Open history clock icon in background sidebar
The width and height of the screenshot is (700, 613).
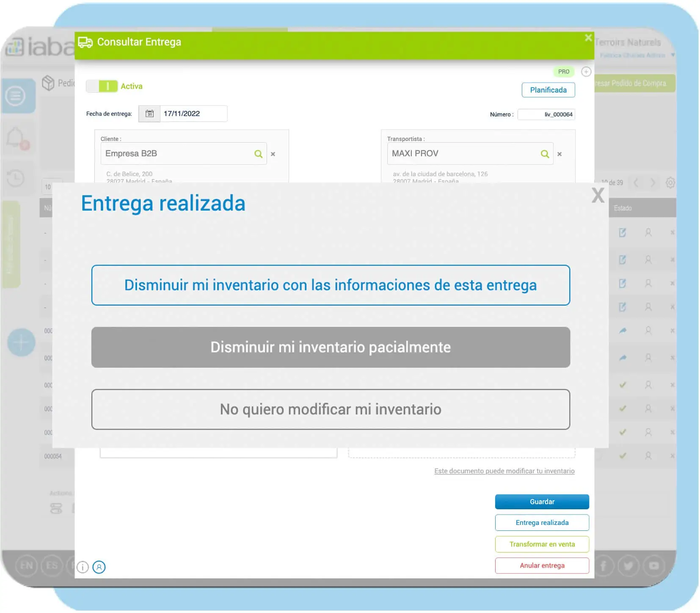(16, 178)
